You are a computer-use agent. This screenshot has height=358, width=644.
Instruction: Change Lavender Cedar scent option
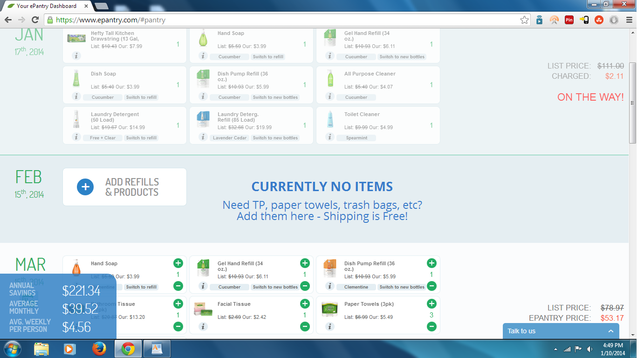230,138
